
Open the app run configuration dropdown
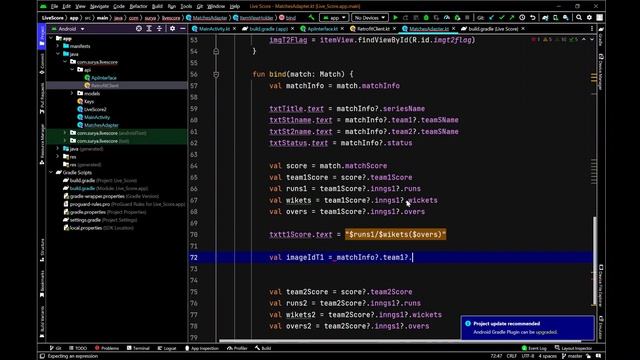334,18
